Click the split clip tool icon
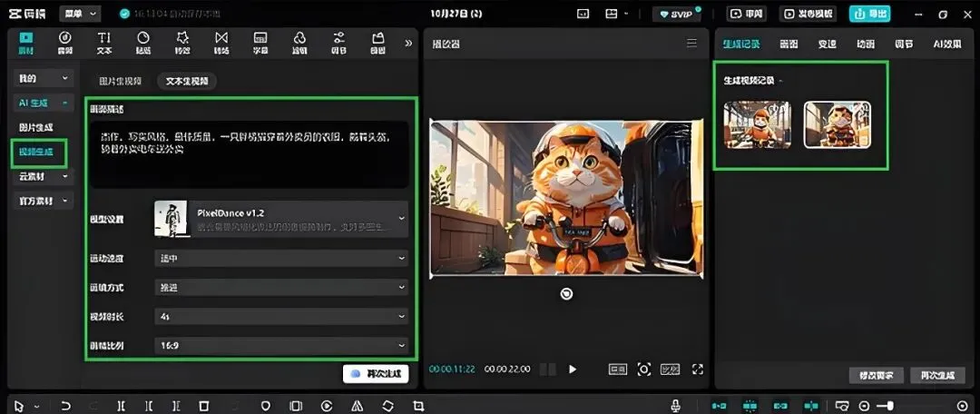The image size is (980, 414). pos(122,406)
